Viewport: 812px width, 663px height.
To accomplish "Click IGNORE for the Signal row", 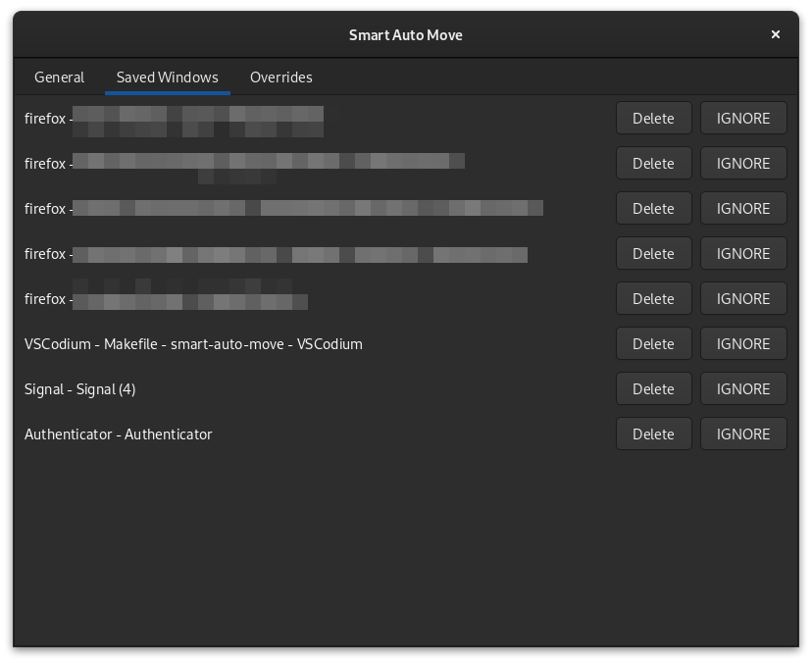I will (743, 388).
